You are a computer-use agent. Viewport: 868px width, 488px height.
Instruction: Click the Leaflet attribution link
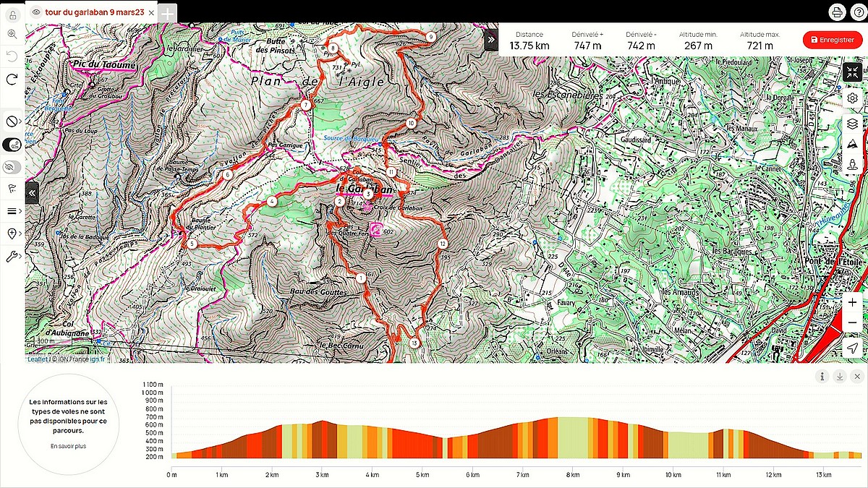coord(38,359)
